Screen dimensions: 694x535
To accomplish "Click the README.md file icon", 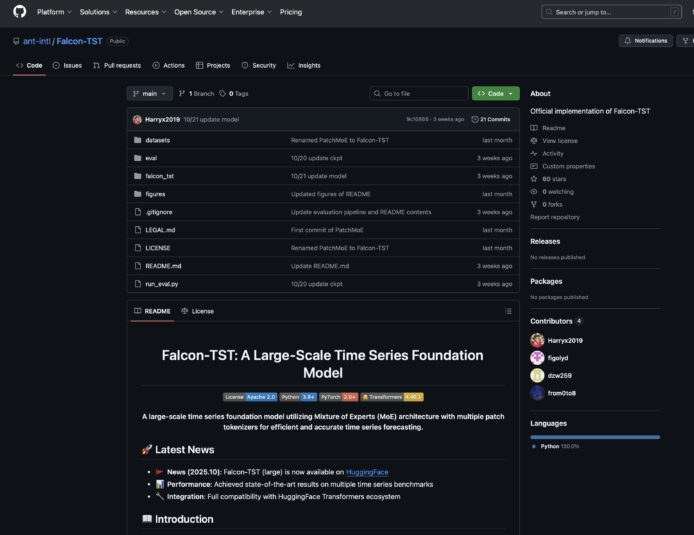I will pos(138,266).
